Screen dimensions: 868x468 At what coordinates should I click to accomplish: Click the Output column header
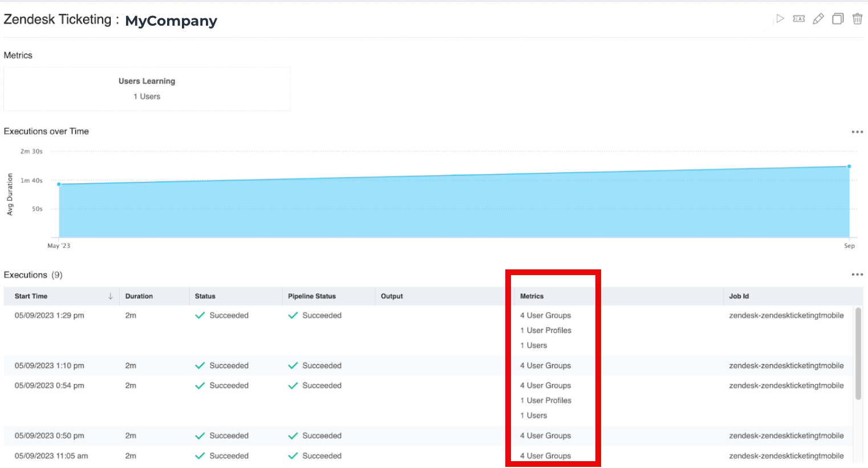392,296
